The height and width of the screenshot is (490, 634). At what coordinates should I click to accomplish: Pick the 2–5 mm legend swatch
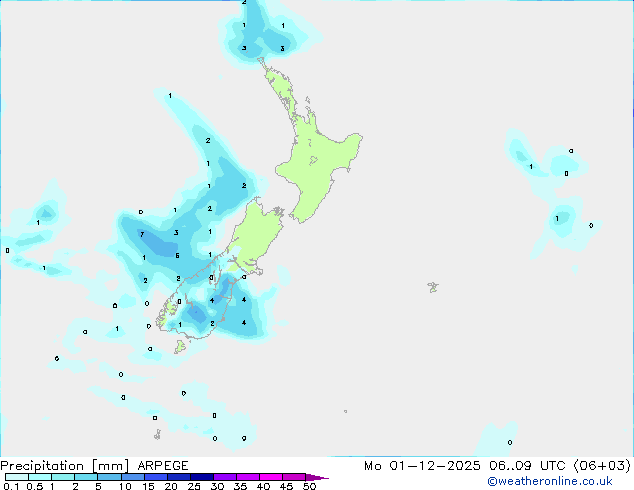tap(86, 477)
